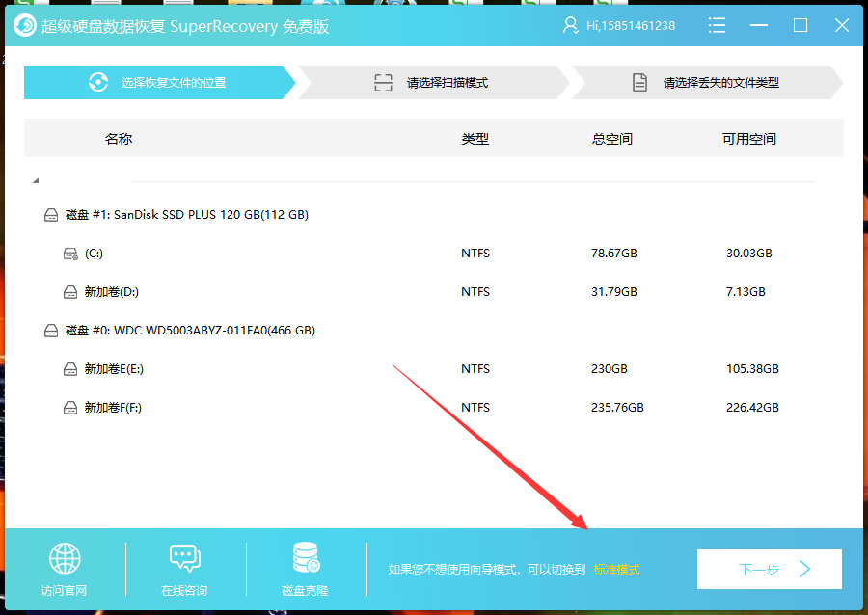Click the lost file type document icon
The height and width of the screenshot is (615, 868).
(x=640, y=82)
